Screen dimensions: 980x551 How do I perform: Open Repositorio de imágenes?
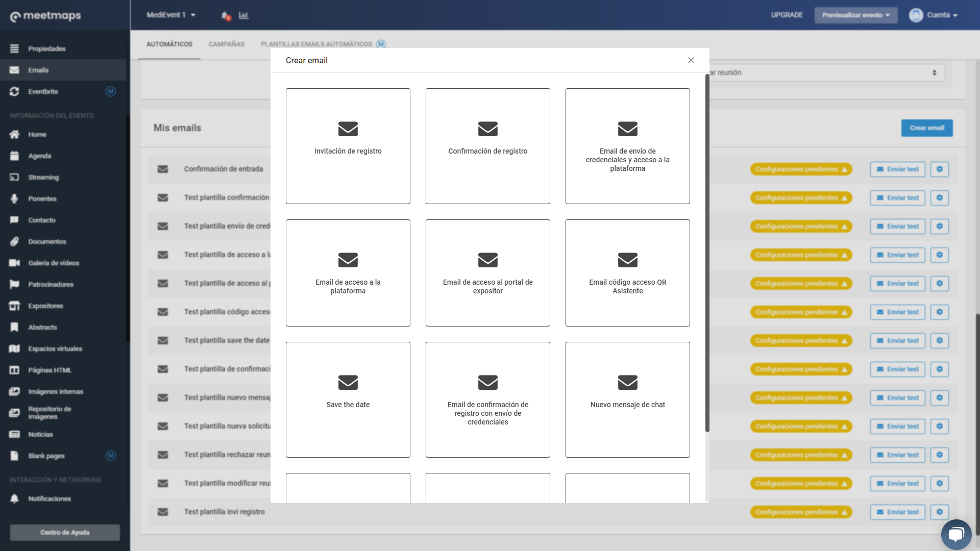pyautogui.click(x=63, y=413)
